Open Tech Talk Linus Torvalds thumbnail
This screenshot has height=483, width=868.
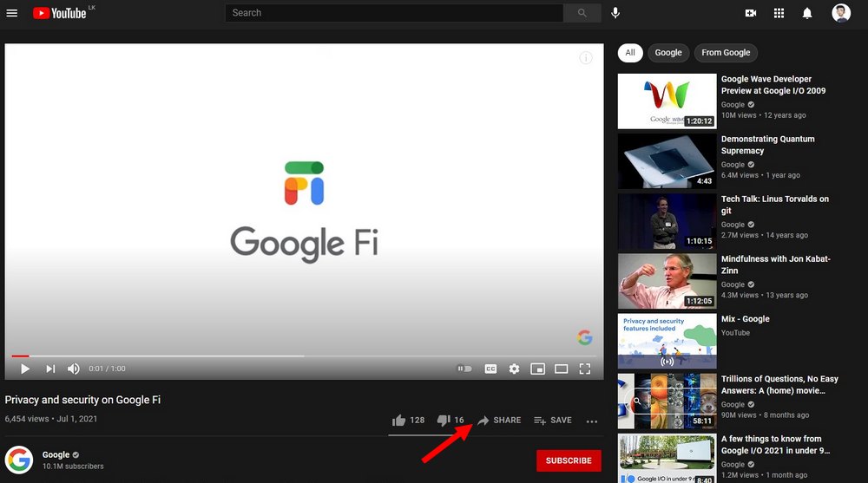coord(667,221)
